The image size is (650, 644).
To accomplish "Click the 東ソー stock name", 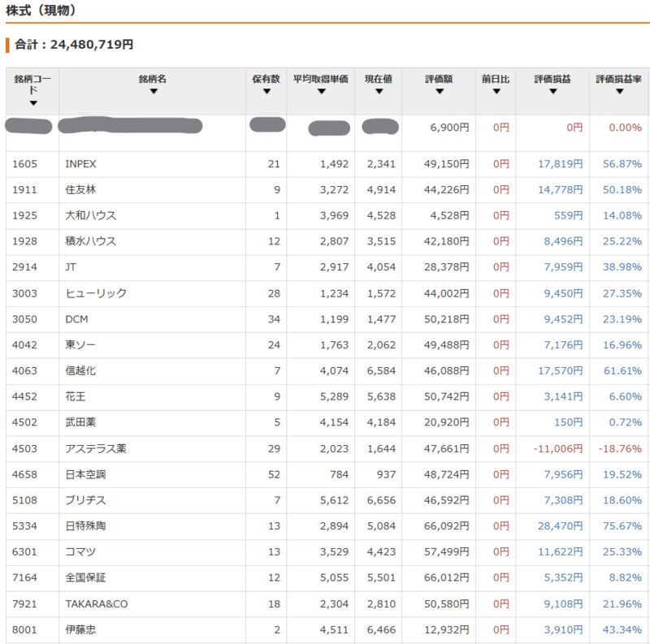I will pyautogui.click(x=80, y=345).
